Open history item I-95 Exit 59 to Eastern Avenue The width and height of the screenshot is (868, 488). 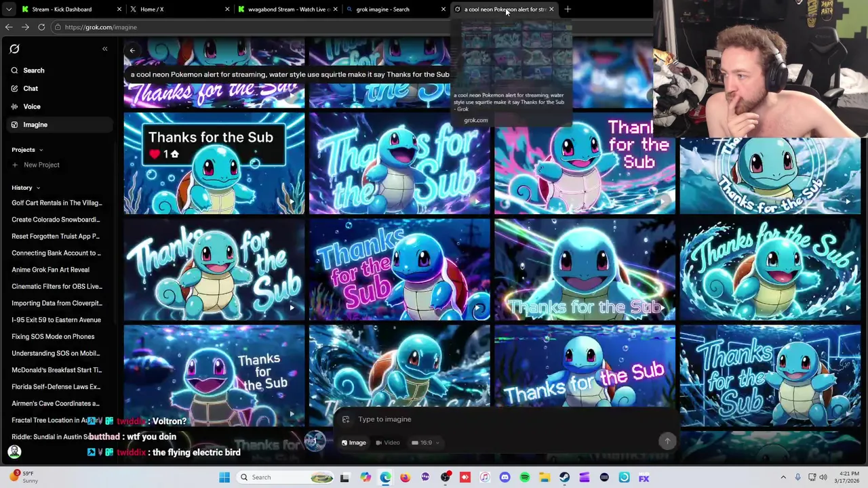coord(56,320)
